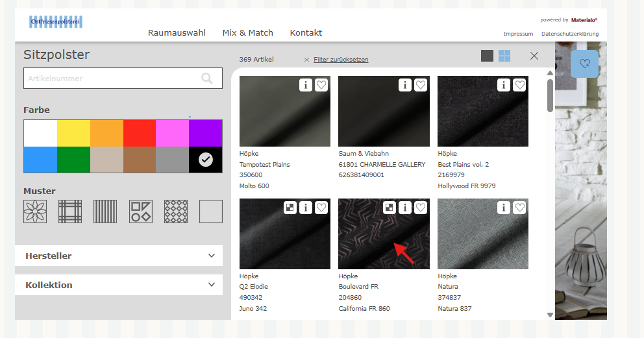Select the yellow color swatch
This screenshot has width=644, height=338.
(73, 133)
